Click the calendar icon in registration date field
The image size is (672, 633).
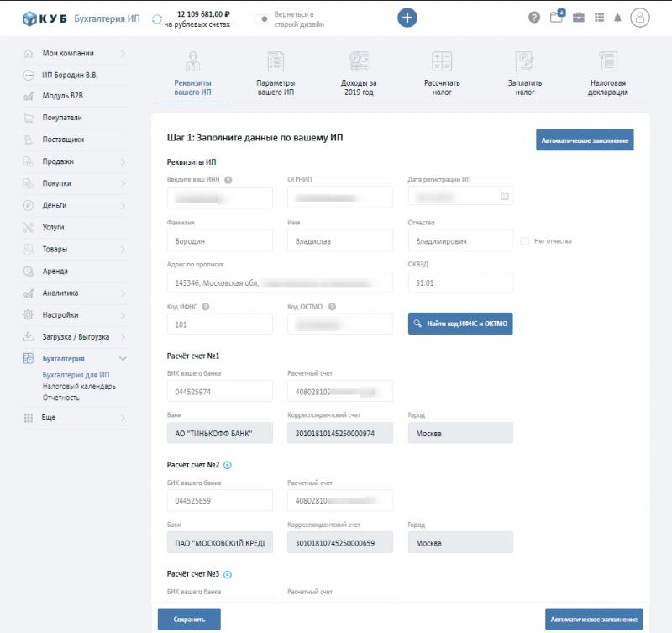(x=504, y=197)
